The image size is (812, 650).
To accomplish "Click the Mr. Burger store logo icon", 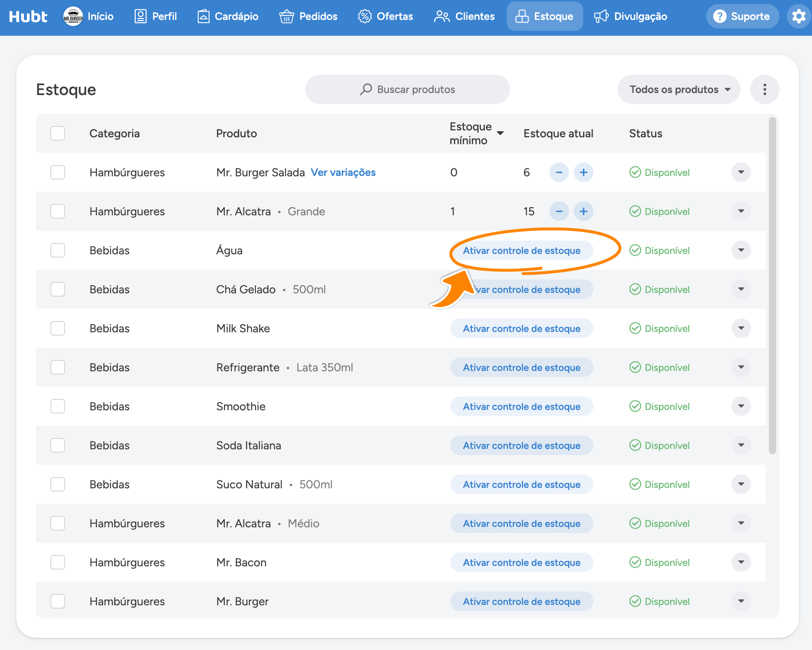I will (x=73, y=16).
